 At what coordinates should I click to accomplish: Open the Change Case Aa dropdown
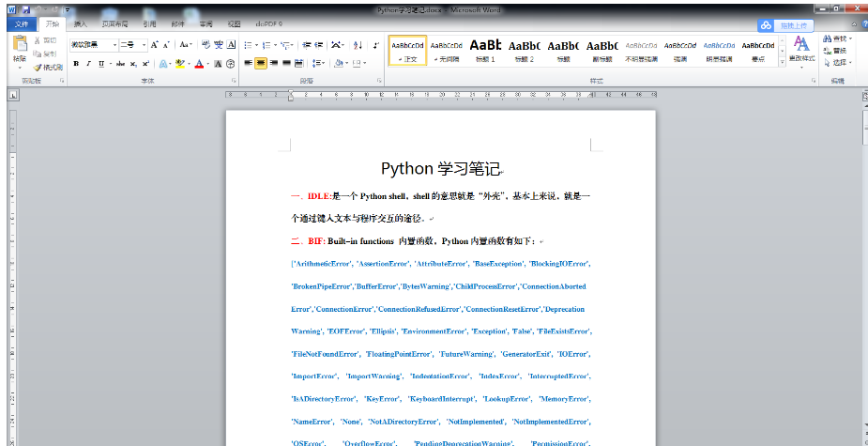(x=187, y=45)
